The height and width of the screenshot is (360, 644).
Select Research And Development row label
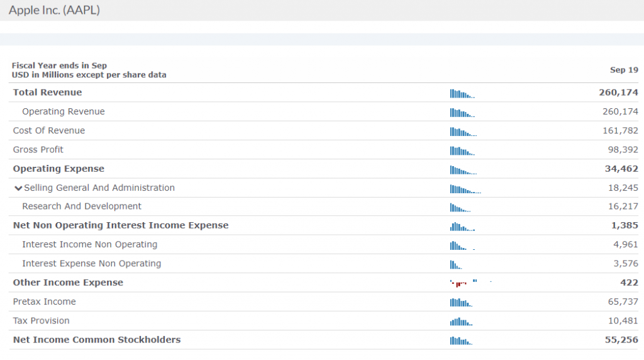tap(82, 206)
